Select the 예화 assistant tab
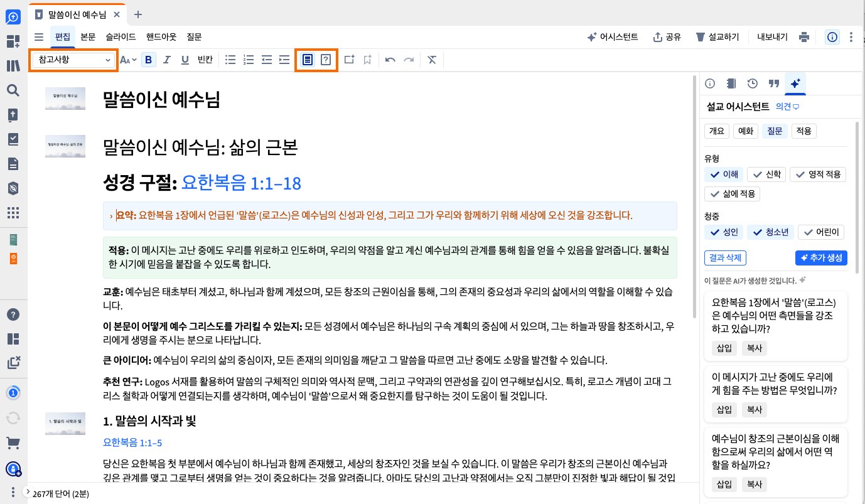Screen dimensions: 865x504 (745, 131)
